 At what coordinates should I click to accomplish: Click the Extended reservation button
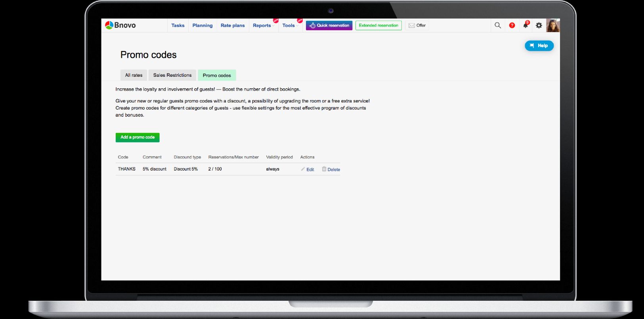point(378,25)
